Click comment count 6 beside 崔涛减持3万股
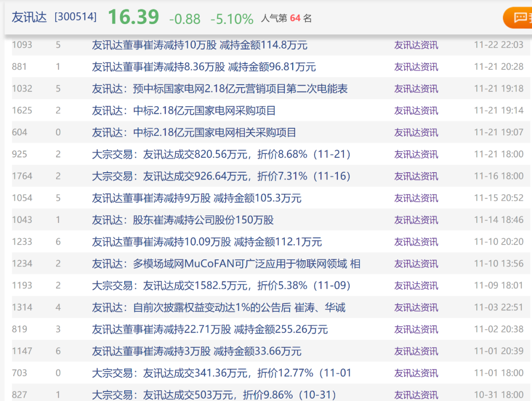The height and width of the screenshot is (401, 532). point(58,351)
